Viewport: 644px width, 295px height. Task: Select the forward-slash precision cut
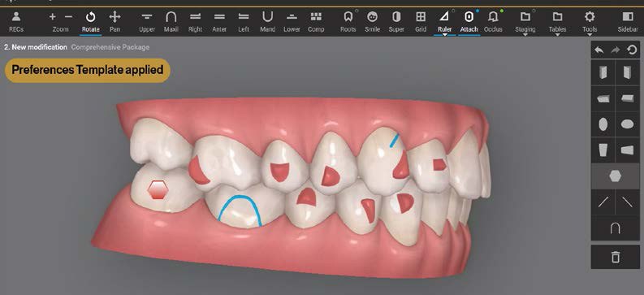tap(603, 202)
